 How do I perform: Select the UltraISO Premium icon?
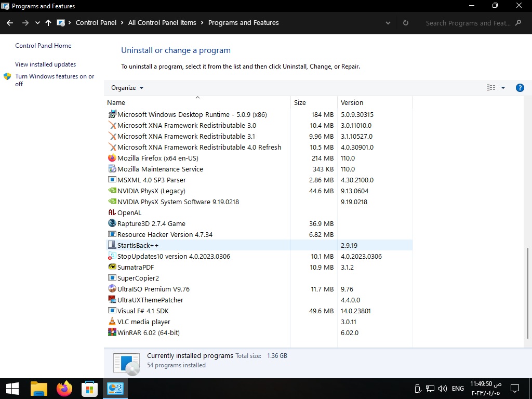coord(112,289)
